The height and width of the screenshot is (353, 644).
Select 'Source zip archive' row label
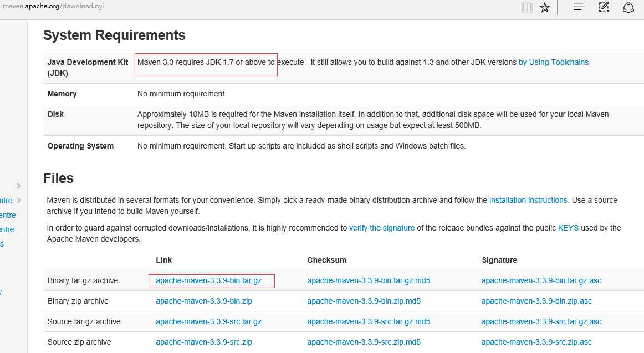click(79, 342)
